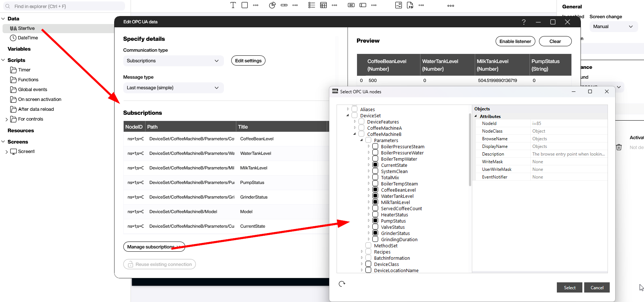Click the Enable listener button
This screenshot has width=644, height=302.
(515, 41)
